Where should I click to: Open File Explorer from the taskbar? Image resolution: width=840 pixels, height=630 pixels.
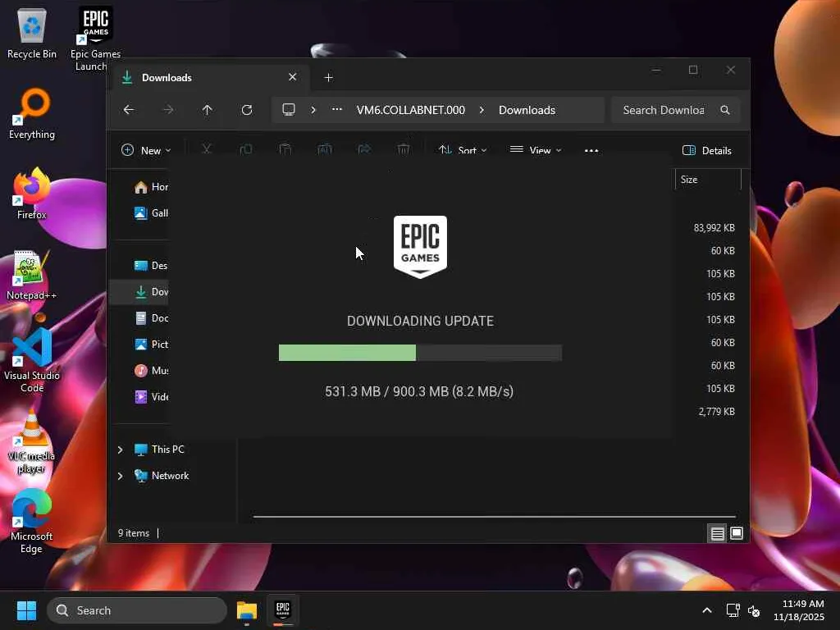tap(247, 610)
